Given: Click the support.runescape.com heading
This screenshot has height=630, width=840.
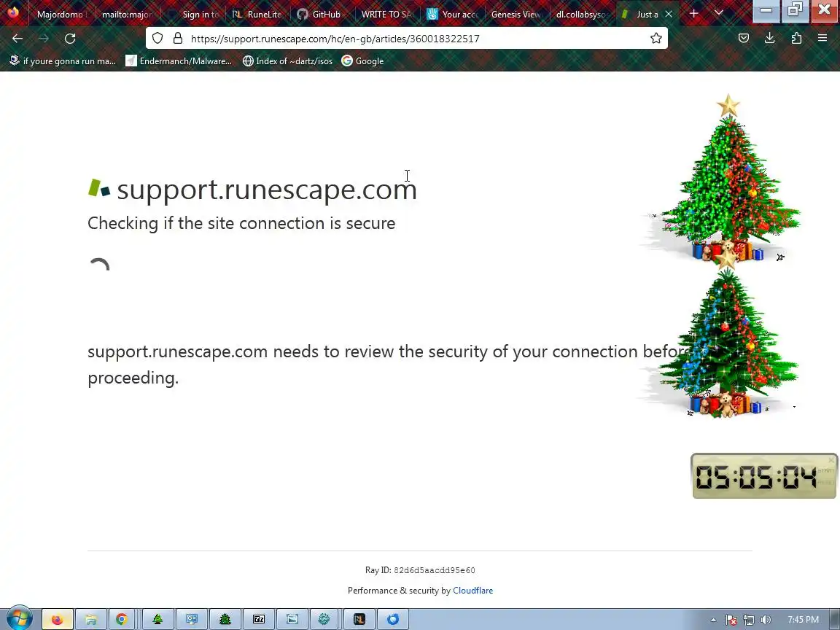Looking at the screenshot, I should tap(267, 189).
